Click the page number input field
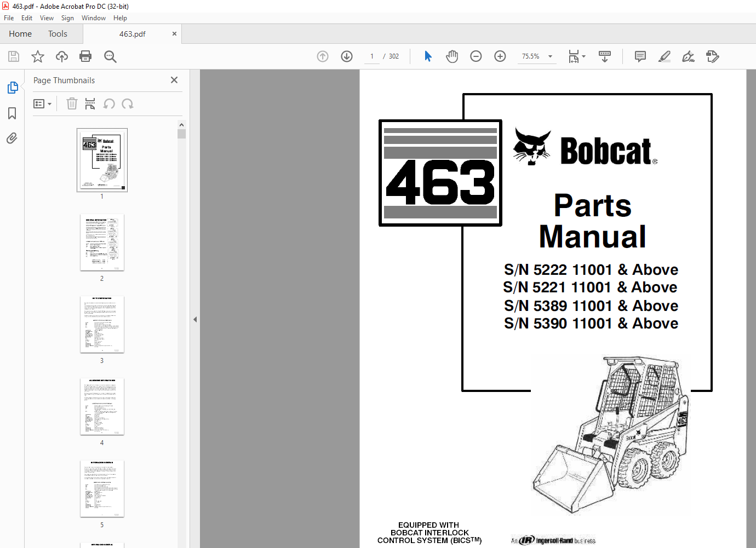 coord(372,56)
